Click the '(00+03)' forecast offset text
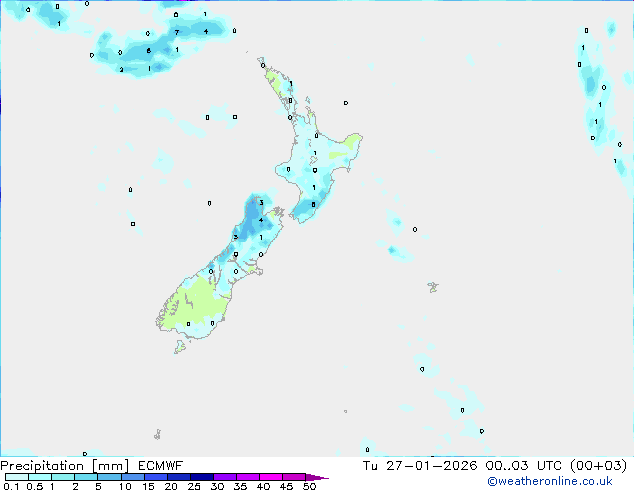 tap(598, 466)
